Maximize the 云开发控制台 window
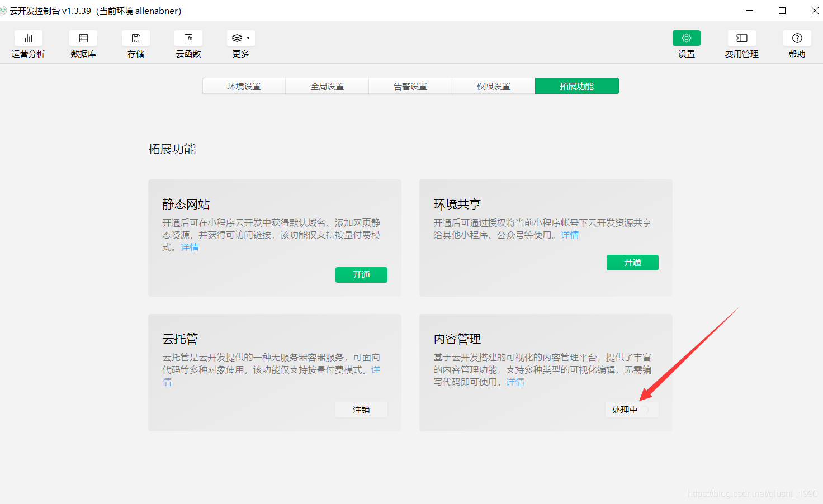 [782, 11]
